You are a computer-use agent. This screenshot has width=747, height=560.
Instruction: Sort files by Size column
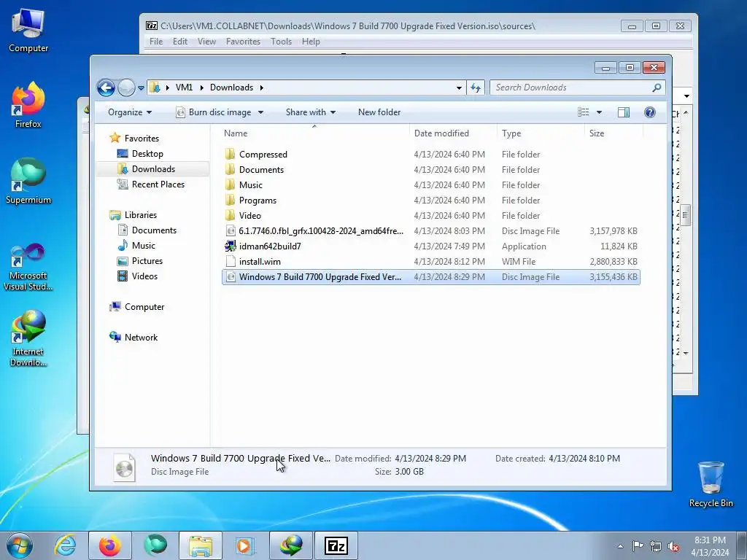614,133
